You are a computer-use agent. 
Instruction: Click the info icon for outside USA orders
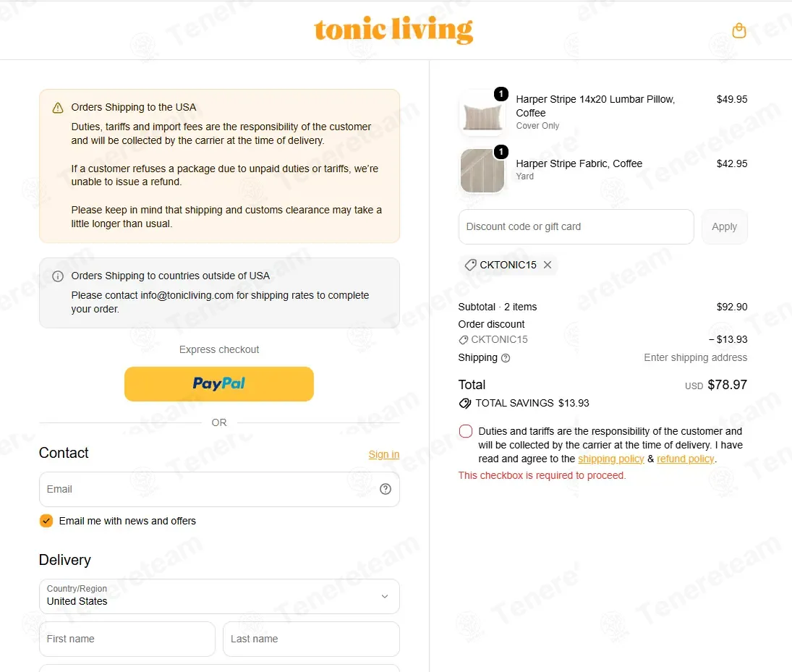[58, 276]
